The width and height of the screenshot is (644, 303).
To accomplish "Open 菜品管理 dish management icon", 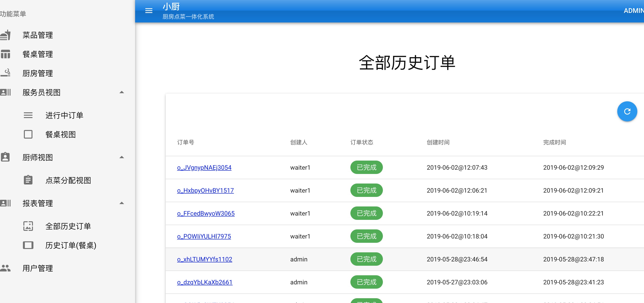I will (5, 35).
